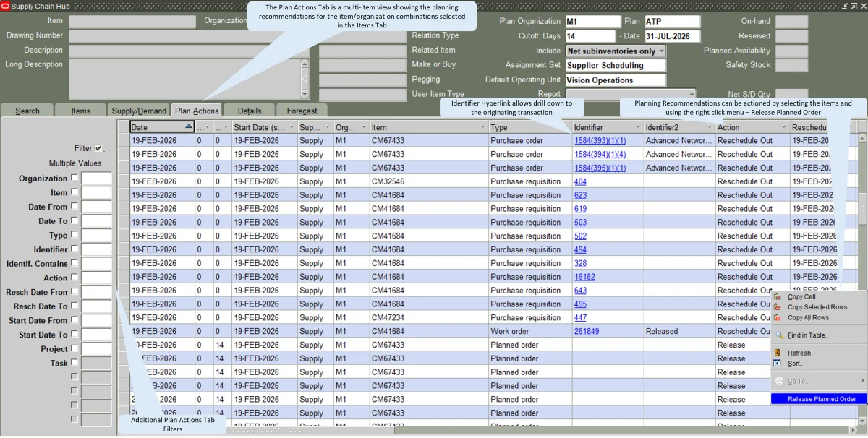
Task: Open purchase requisition link 16182
Action: [584, 277]
